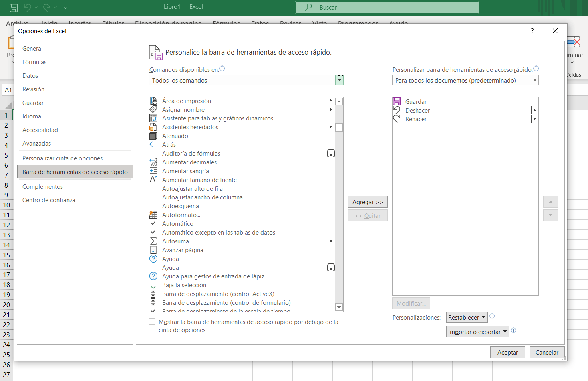
Task: Click the Agregar >> button
Action: pyautogui.click(x=368, y=202)
